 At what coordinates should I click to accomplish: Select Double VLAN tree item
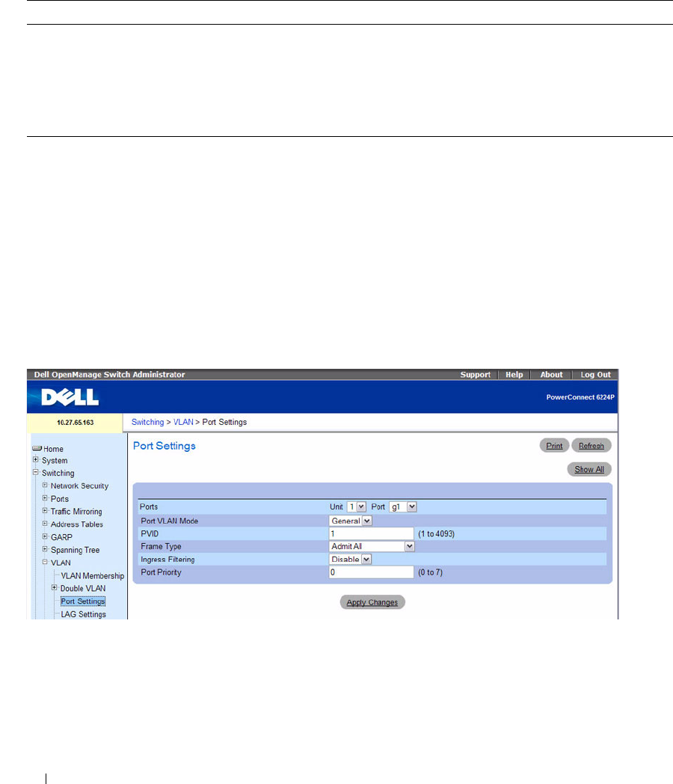[x=83, y=589]
